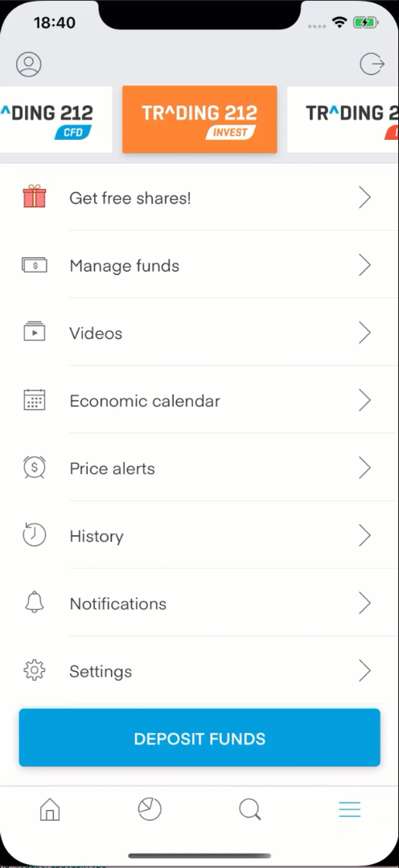This screenshot has height=868, width=399.
Task: Open the search tab in bottom bar
Action: [x=250, y=810]
